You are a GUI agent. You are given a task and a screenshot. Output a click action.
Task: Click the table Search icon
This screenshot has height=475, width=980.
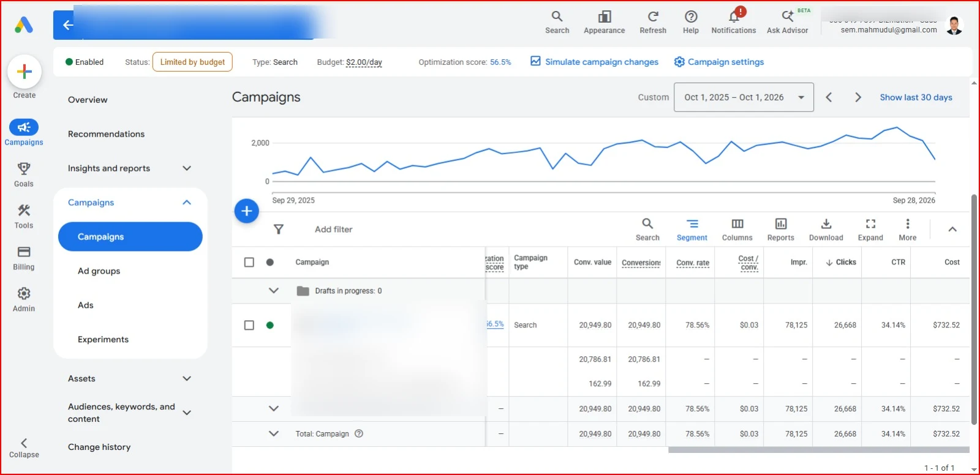[647, 230]
